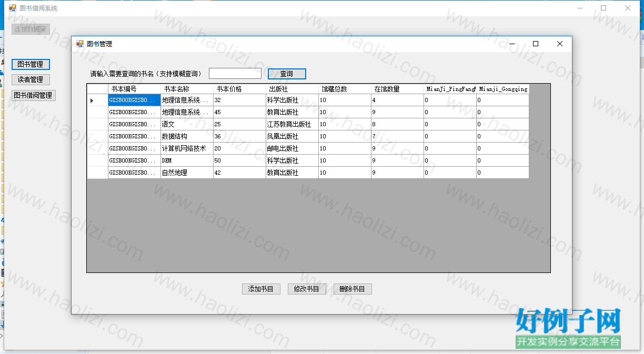Click the 查询 search button
The height and width of the screenshot is (354, 644).
(x=287, y=74)
